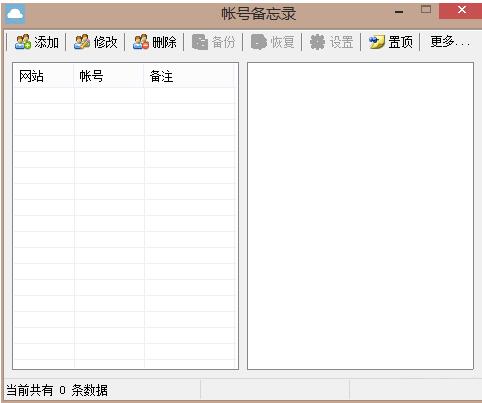Sort list by 网站 column header
The image size is (482, 403).
point(43,76)
